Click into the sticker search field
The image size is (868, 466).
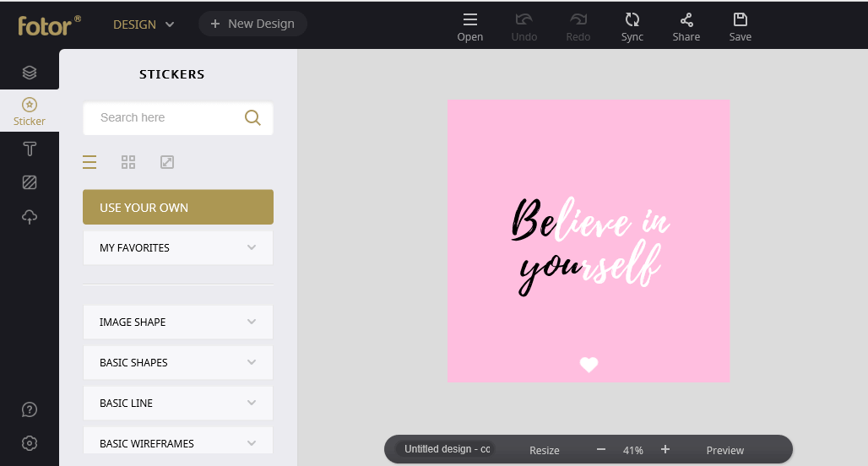(x=167, y=118)
